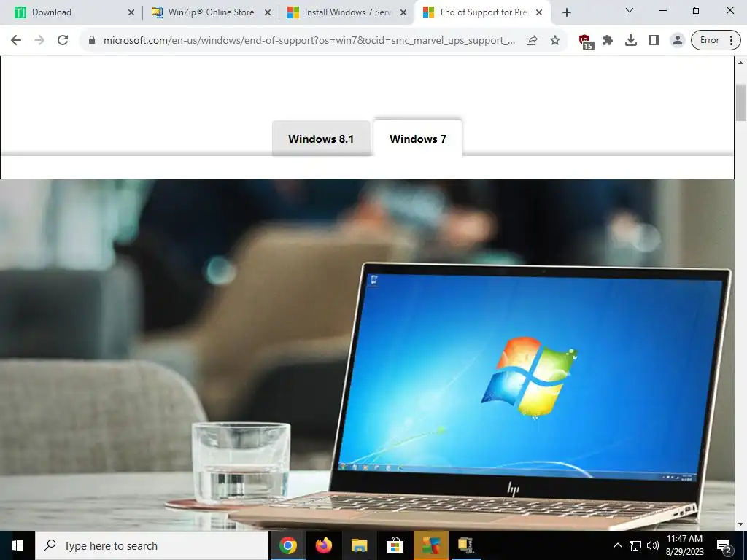
Task: Open Chrome from the taskbar
Action: point(287,545)
